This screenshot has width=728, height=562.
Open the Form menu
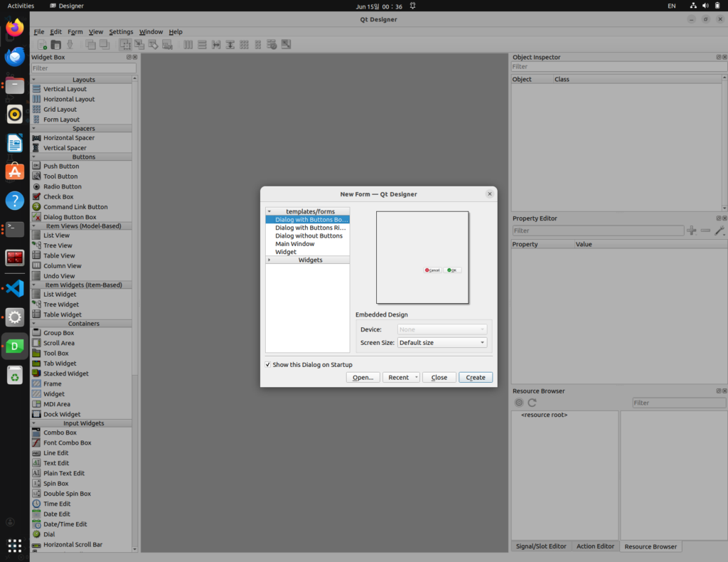pos(75,31)
